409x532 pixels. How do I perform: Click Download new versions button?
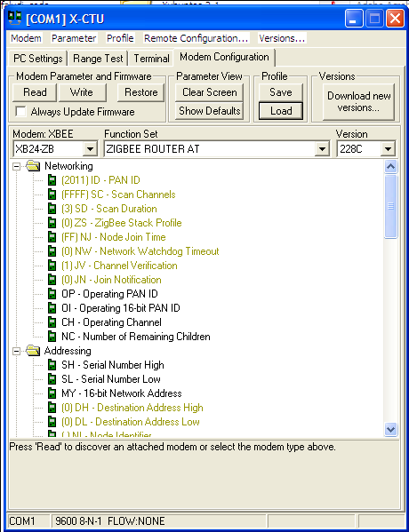[x=358, y=102]
